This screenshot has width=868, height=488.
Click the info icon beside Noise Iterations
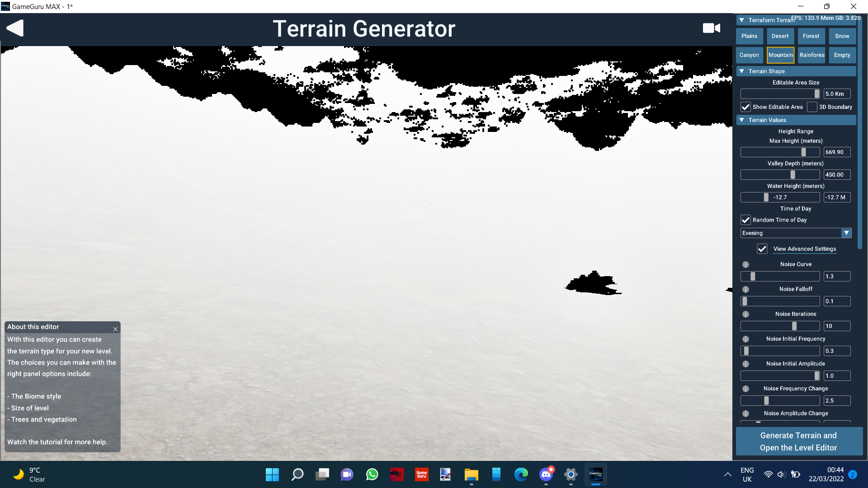click(745, 314)
